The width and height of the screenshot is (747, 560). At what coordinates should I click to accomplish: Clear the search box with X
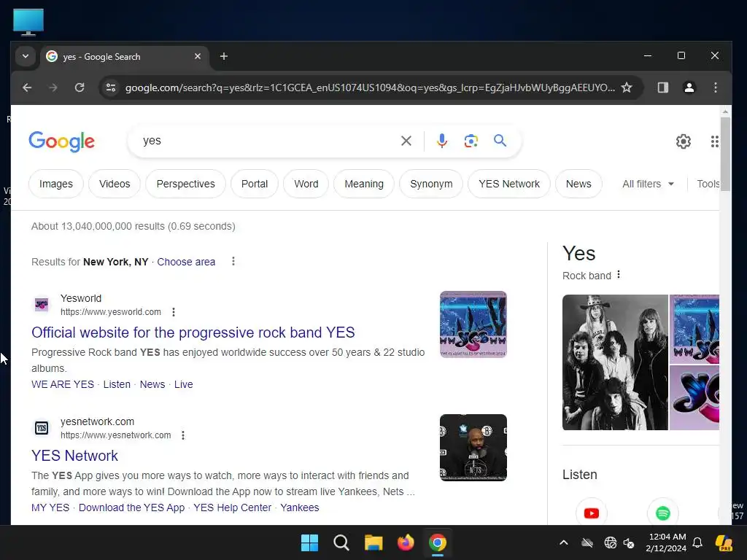[406, 141]
